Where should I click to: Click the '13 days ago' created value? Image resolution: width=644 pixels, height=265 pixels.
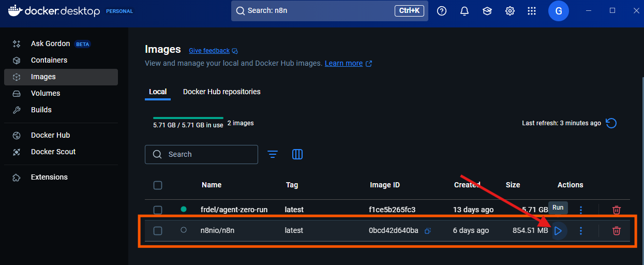click(473, 210)
